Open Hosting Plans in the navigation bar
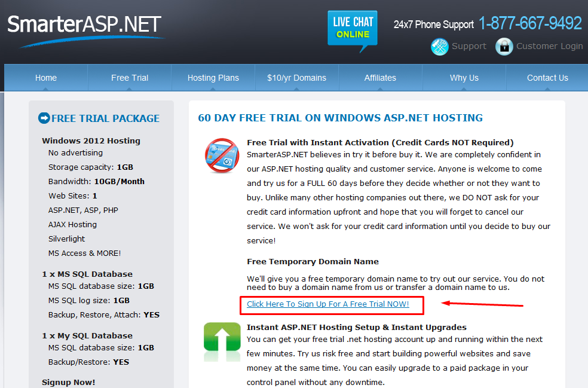This screenshot has height=388, width=588. 213,78
